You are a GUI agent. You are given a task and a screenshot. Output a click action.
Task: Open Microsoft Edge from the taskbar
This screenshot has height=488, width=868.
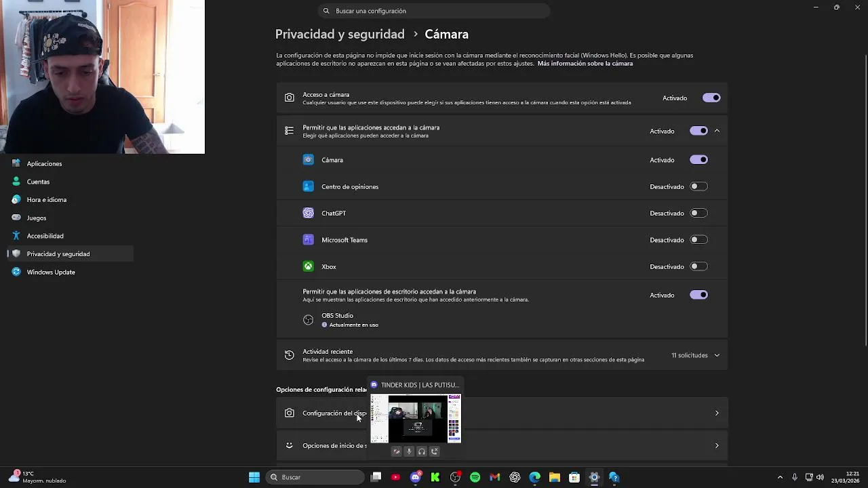coord(534,477)
